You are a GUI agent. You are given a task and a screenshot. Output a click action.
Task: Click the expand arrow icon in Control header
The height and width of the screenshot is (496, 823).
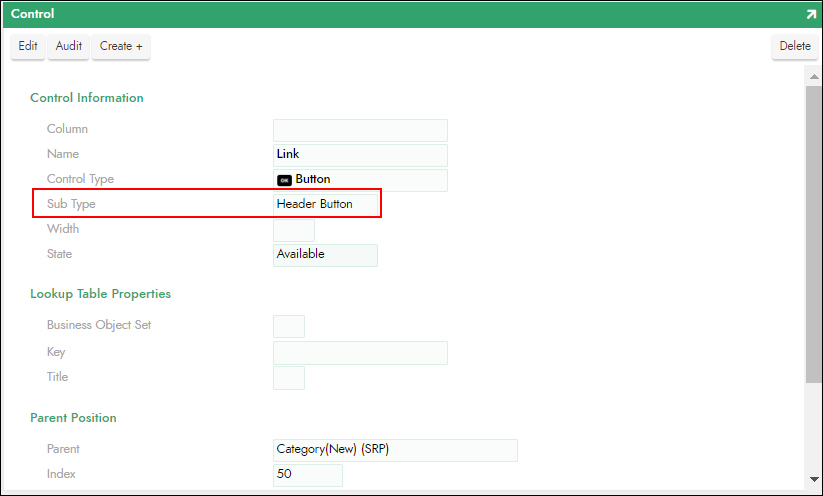tap(810, 15)
